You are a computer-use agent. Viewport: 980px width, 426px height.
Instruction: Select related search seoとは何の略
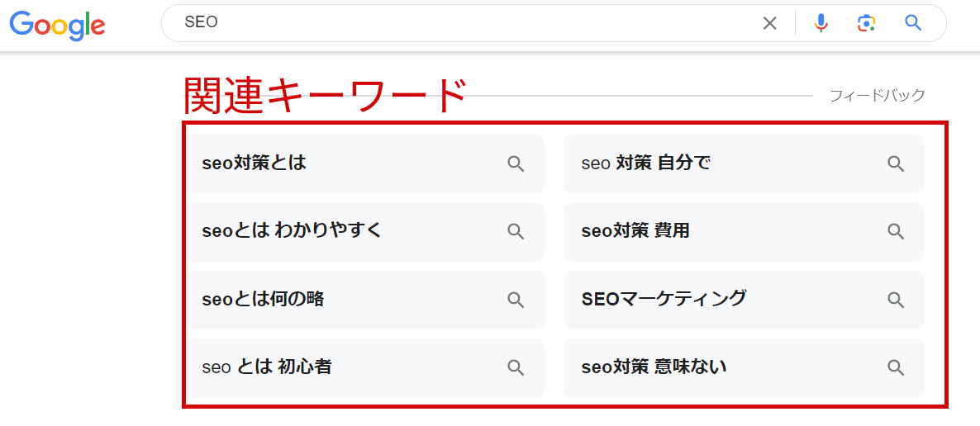pos(366,300)
